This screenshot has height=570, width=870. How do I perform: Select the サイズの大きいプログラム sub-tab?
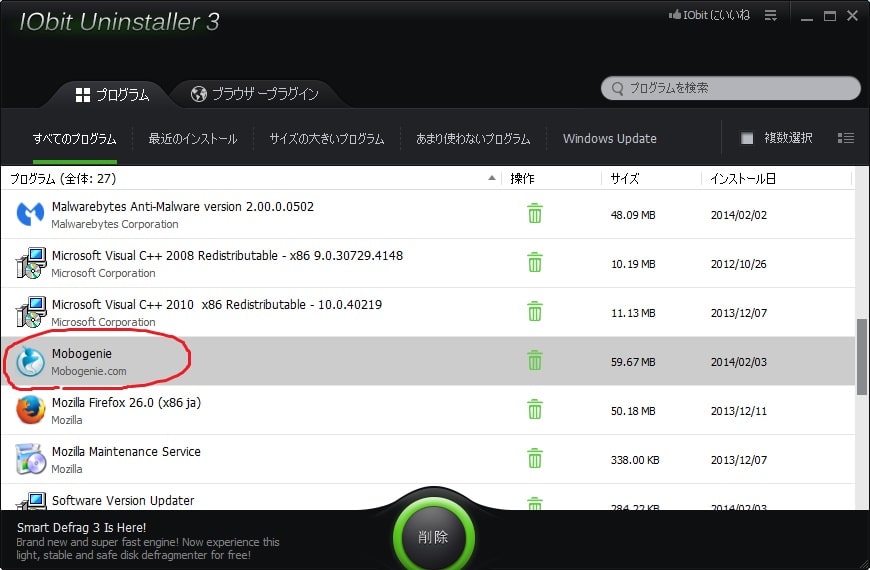pos(327,139)
